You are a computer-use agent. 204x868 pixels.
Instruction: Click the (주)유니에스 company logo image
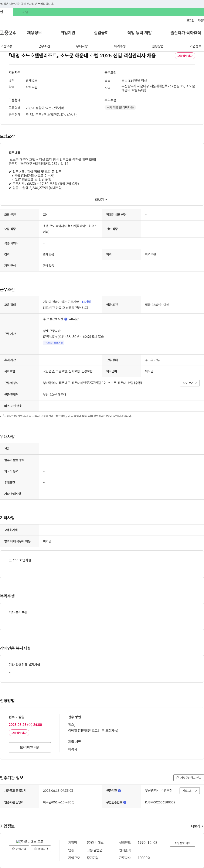pyautogui.click(x=30, y=841)
